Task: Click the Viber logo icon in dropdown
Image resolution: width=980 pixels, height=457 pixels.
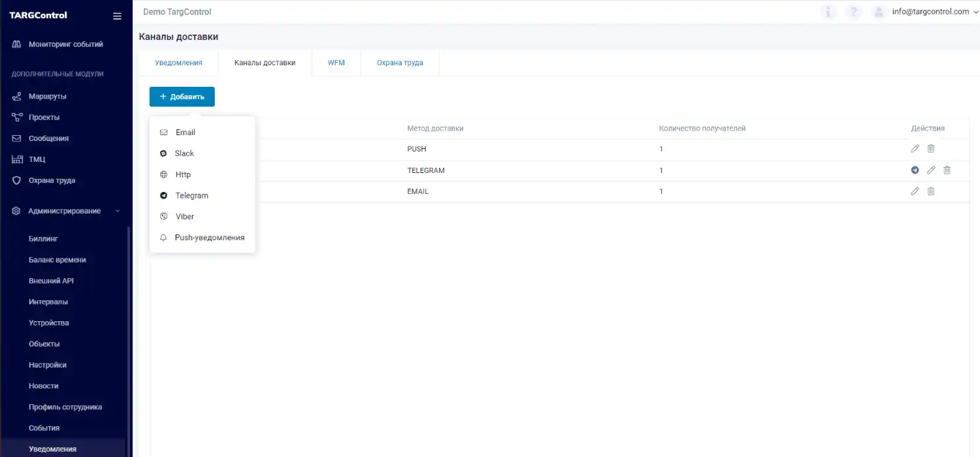Action: [x=163, y=216]
